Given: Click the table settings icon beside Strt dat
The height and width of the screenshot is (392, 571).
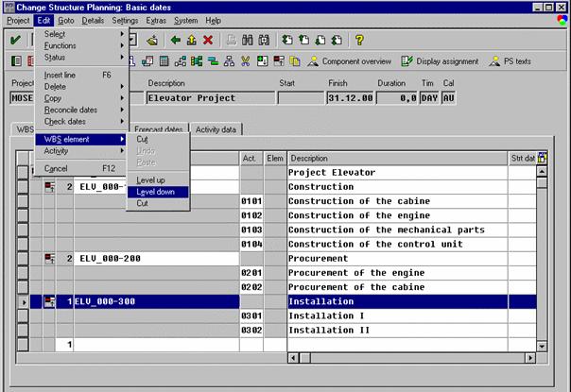Looking at the screenshot, I should (543, 158).
